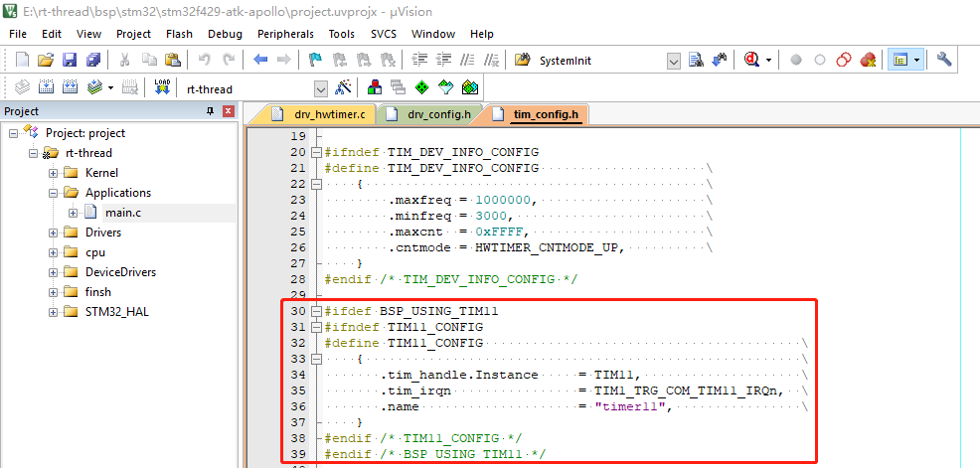Click Insert/Remove Breakpoint red circle icon

click(795, 61)
